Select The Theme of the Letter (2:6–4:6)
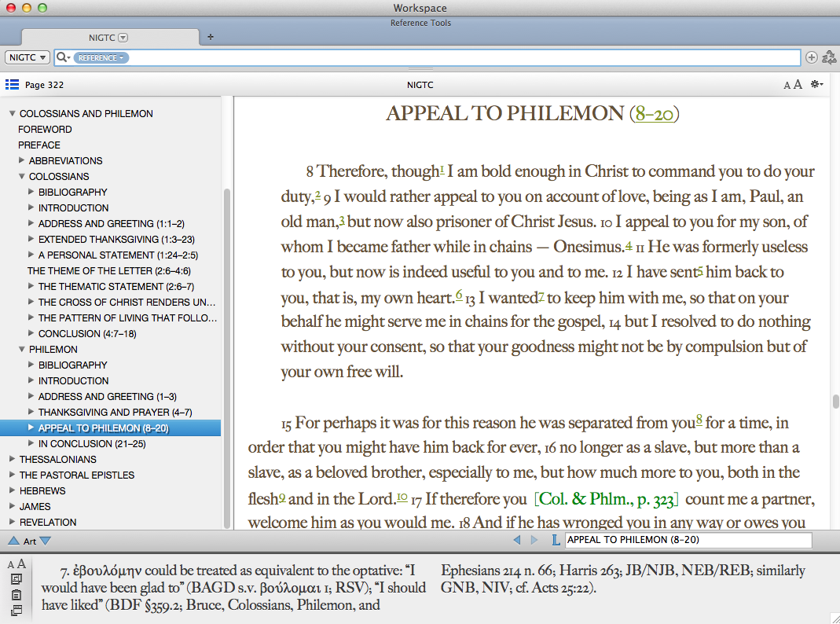 (109, 271)
